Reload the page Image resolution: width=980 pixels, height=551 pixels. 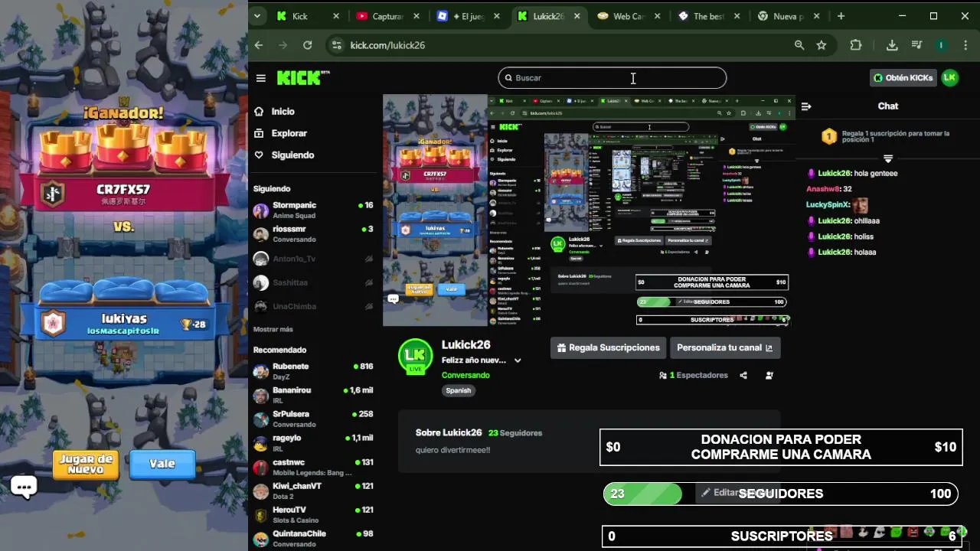tap(307, 45)
